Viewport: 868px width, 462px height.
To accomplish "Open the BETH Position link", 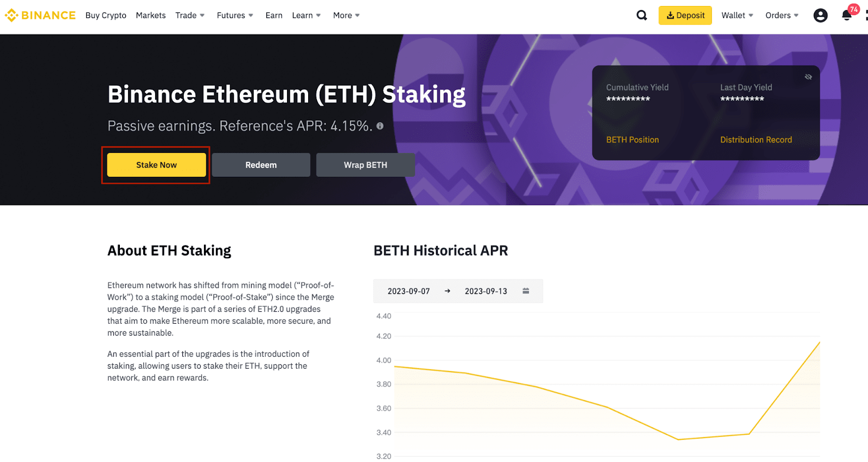I will (x=633, y=140).
